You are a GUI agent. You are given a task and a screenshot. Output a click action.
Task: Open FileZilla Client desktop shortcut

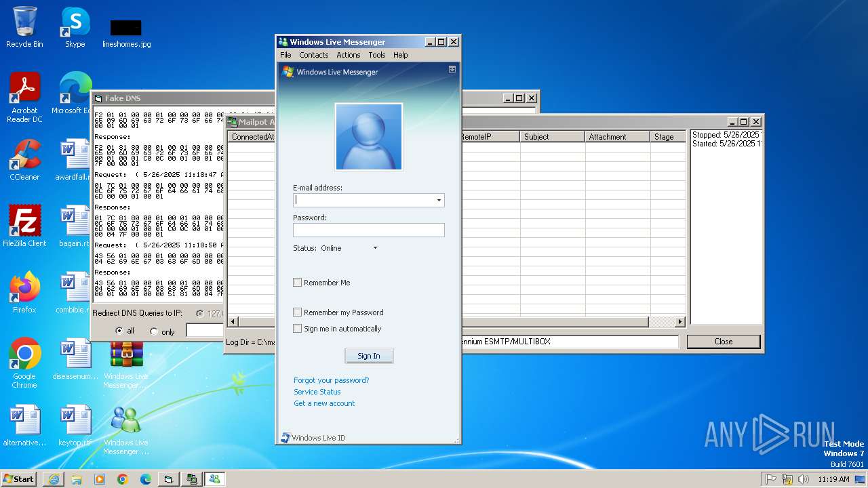[x=24, y=226]
